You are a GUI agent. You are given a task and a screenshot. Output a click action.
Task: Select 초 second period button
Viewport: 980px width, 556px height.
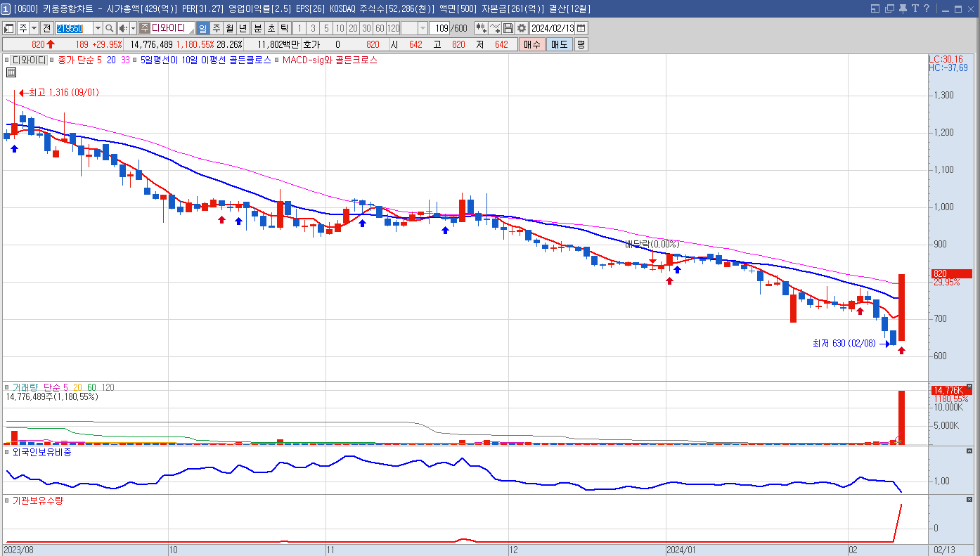[271, 28]
